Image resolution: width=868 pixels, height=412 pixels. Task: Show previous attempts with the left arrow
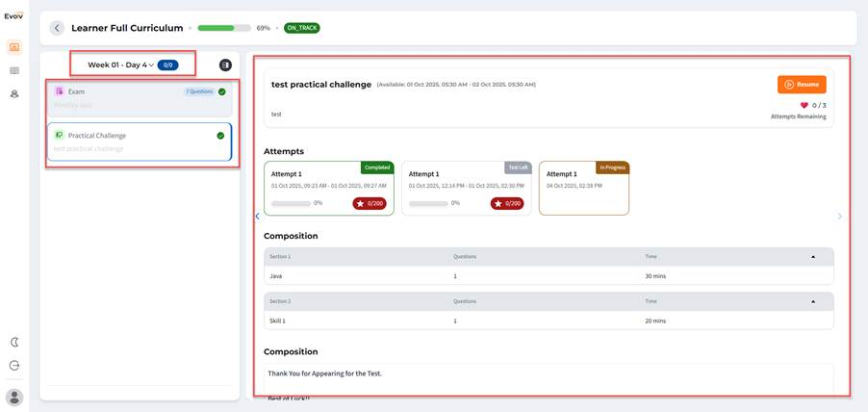(x=257, y=217)
